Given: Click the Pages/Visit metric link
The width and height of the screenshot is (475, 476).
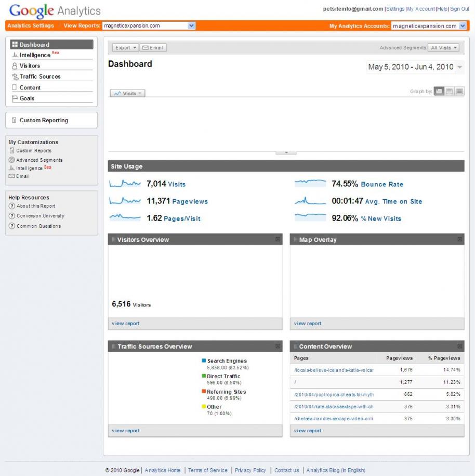Looking at the screenshot, I should pos(182,218).
